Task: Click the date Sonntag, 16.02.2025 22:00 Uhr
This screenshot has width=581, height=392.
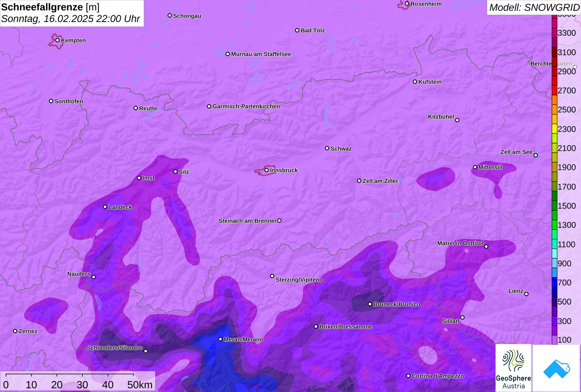Action: [x=71, y=19]
